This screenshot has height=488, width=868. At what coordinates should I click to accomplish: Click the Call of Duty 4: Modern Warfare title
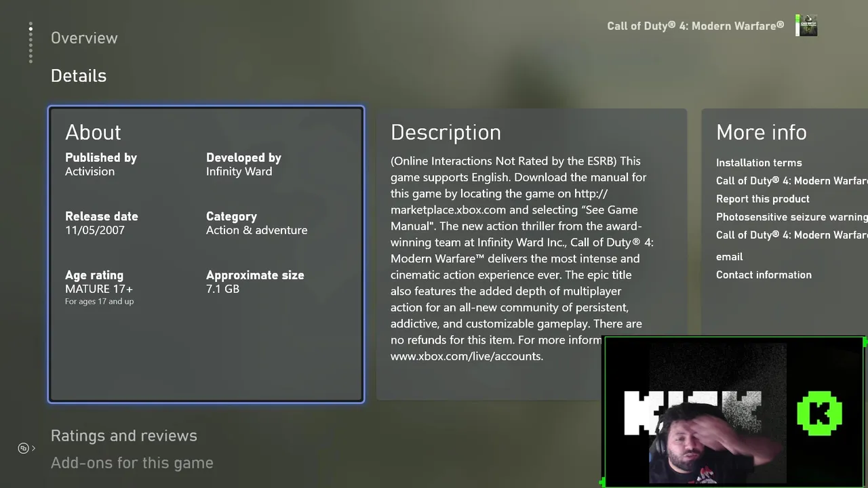696,26
